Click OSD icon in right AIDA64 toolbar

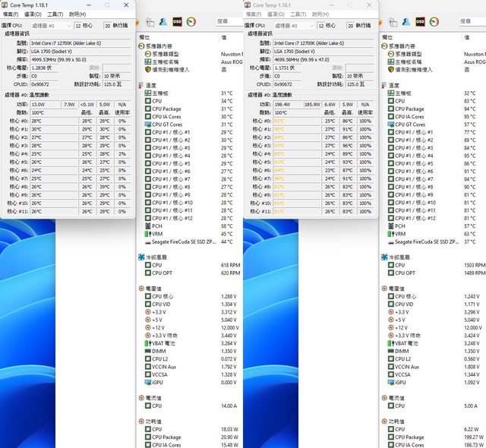(419, 23)
